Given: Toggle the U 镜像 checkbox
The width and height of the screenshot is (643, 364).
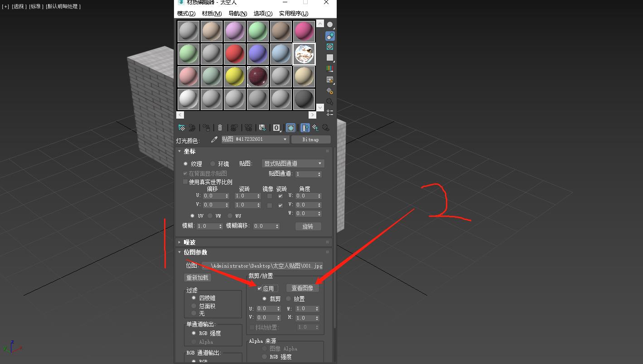Looking at the screenshot, I should pyautogui.click(x=270, y=196).
